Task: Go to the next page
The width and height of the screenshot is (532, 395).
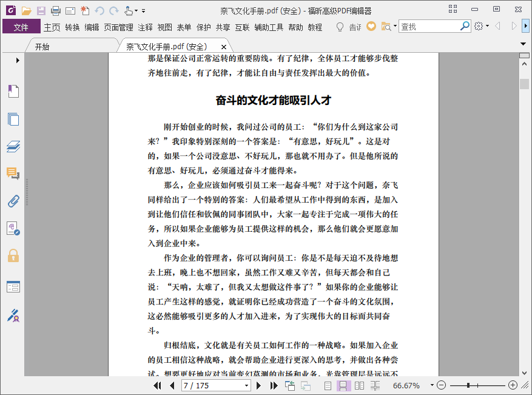Action: 258,385
